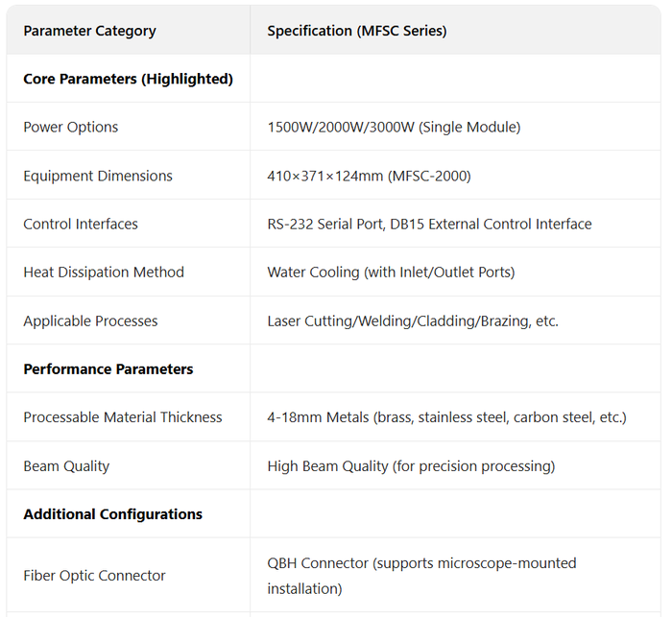Click the Beam Quality label cell
The width and height of the screenshot is (672, 617).
pyautogui.click(x=66, y=465)
